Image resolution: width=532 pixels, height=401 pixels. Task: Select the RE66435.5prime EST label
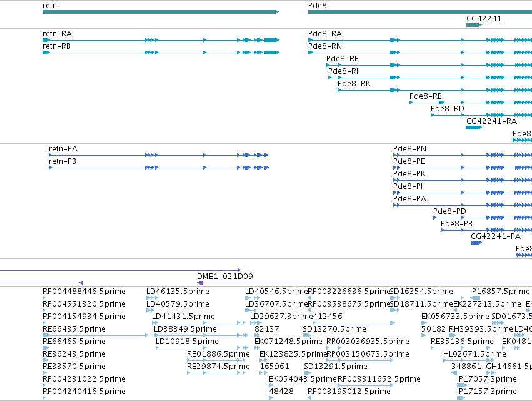click(x=74, y=329)
